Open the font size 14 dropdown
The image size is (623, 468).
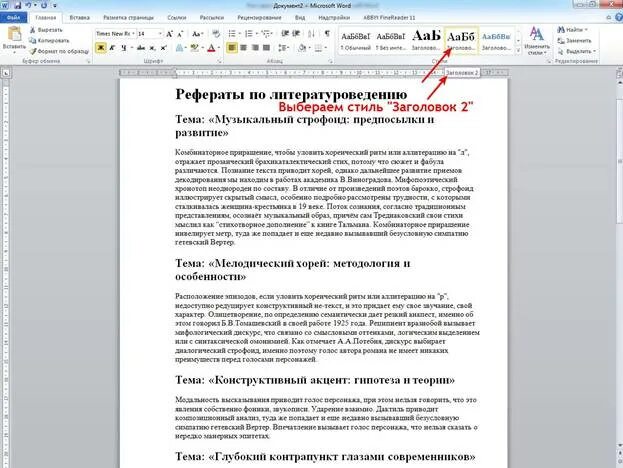pos(160,34)
